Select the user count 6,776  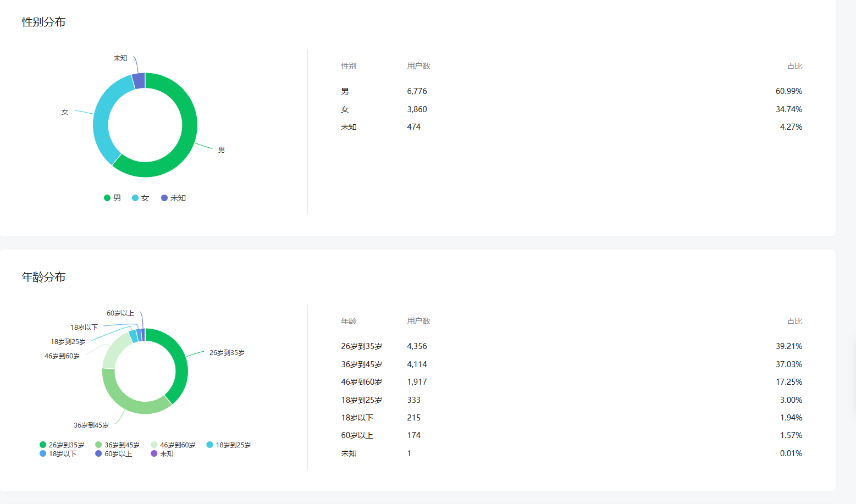(x=417, y=91)
